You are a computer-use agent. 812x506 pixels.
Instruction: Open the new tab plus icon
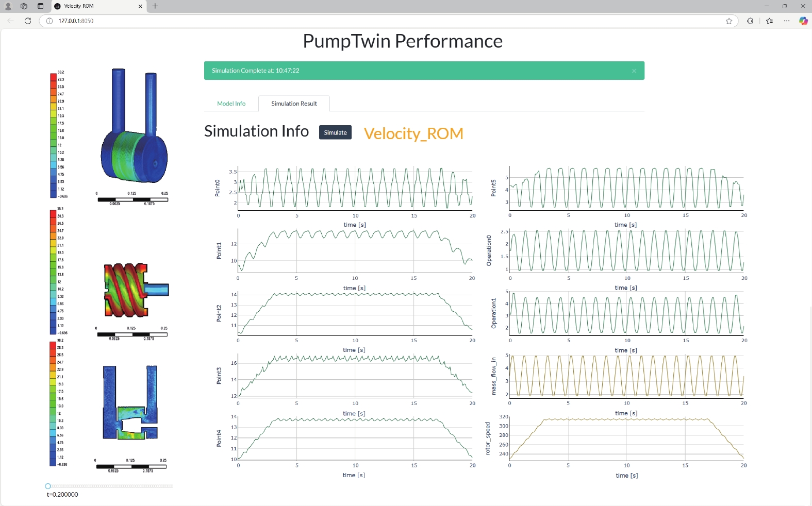coord(155,6)
